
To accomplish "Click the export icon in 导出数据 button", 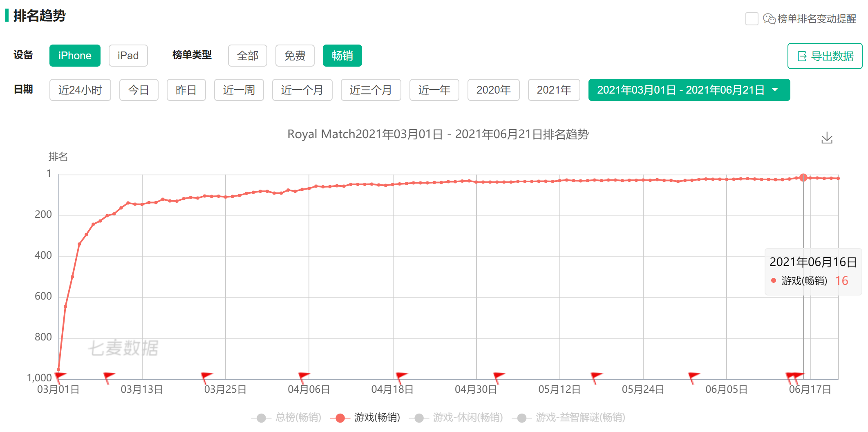I will pyautogui.click(x=802, y=56).
